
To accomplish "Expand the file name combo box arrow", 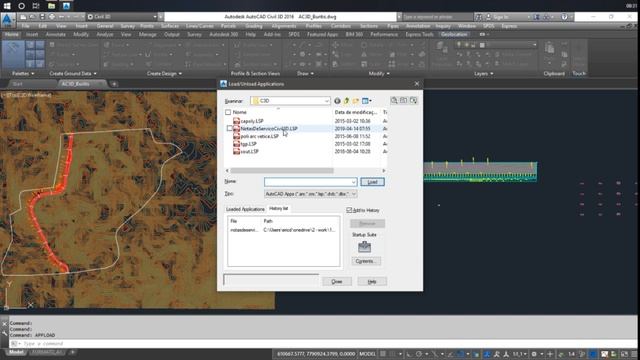I will pyautogui.click(x=353, y=182).
